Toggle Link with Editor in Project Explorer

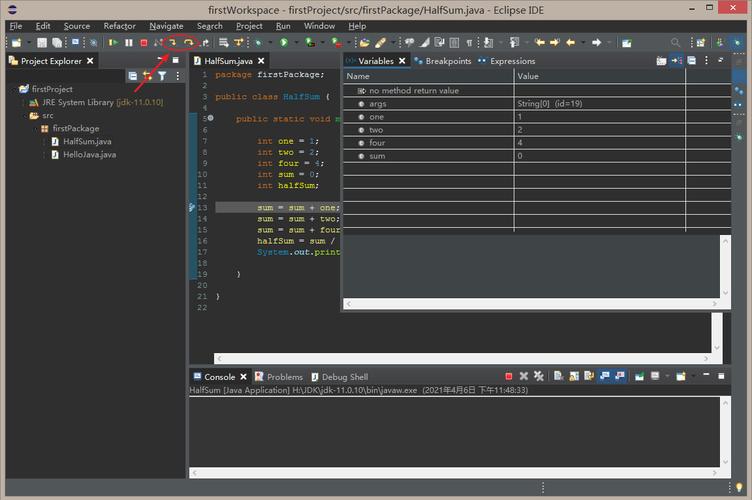click(x=147, y=76)
